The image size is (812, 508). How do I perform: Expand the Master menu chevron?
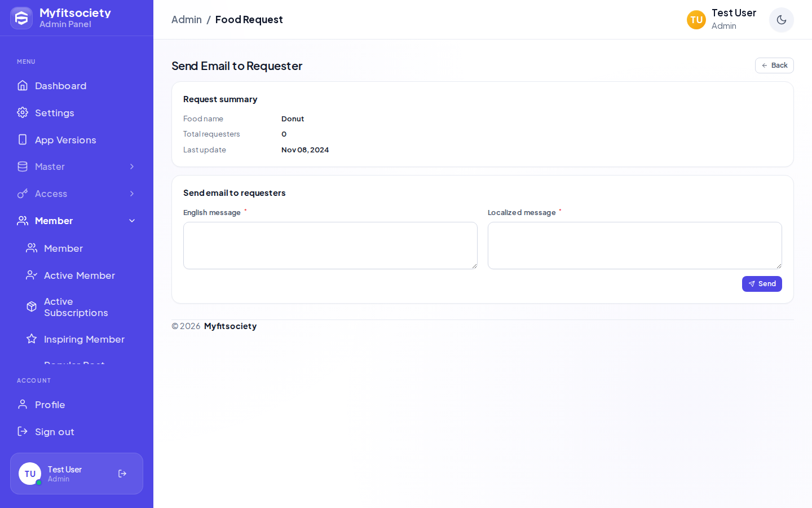pos(132,167)
